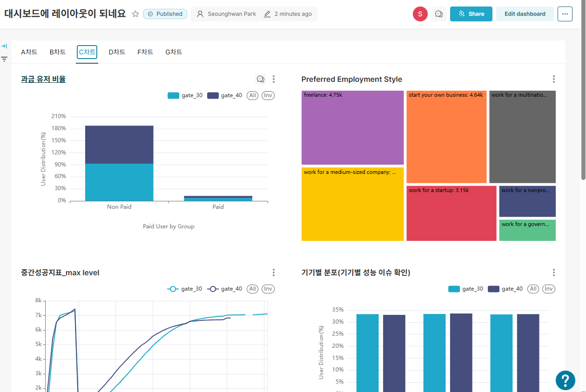
Task: Open kebab menu of 중간성공지표_max level chart
Action: tap(274, 272)
